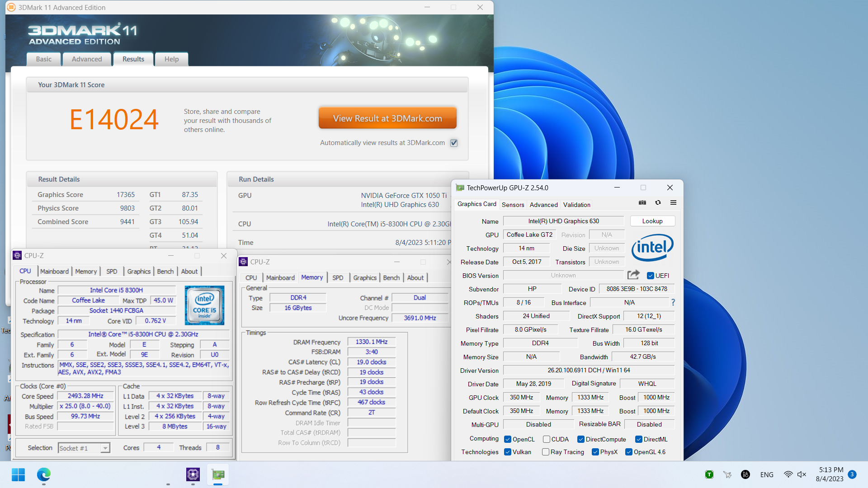The image size is (868, 488).
Task: Open the Validation tab in GPU-Z
Action: (x=576, y=205)
